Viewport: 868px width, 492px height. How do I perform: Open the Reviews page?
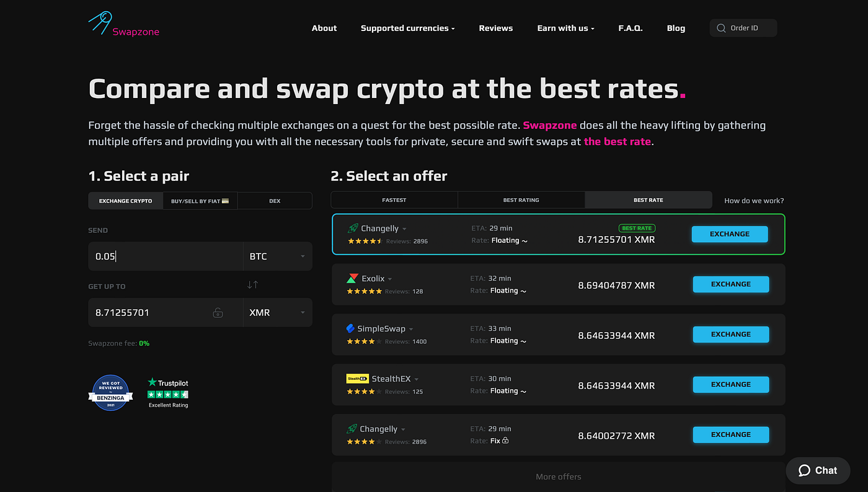coord(496,28)
